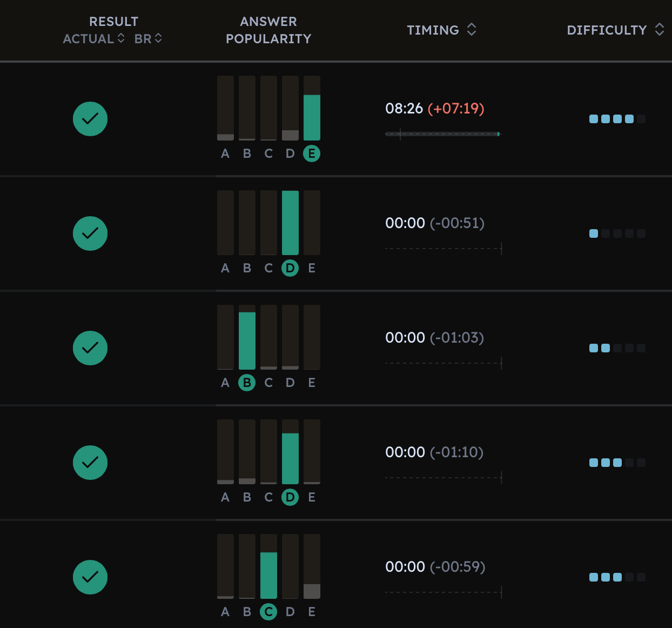
Task: Sort the table by DIFFICULTY
Action: point(615,30)
